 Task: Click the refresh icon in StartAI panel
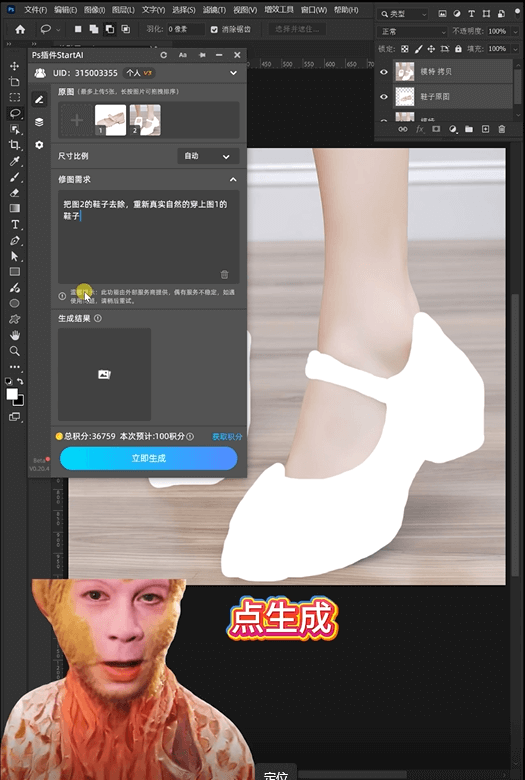point(163,55)
